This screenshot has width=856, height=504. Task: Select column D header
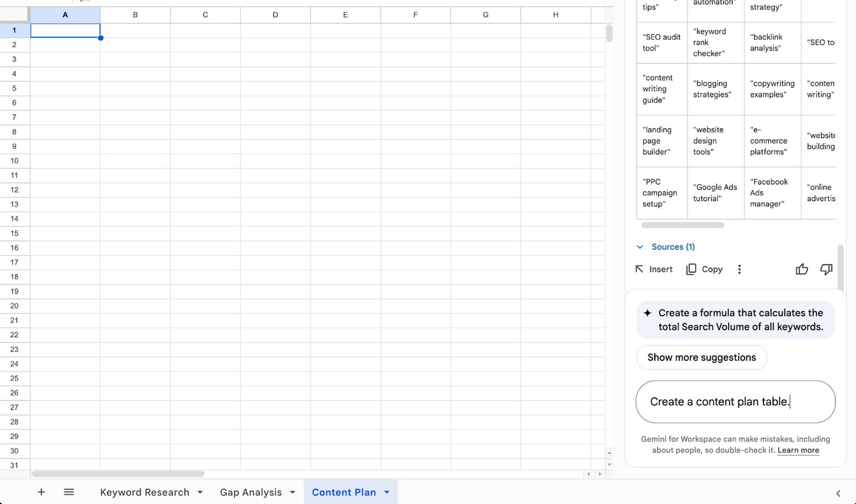(x=275, y=15)
